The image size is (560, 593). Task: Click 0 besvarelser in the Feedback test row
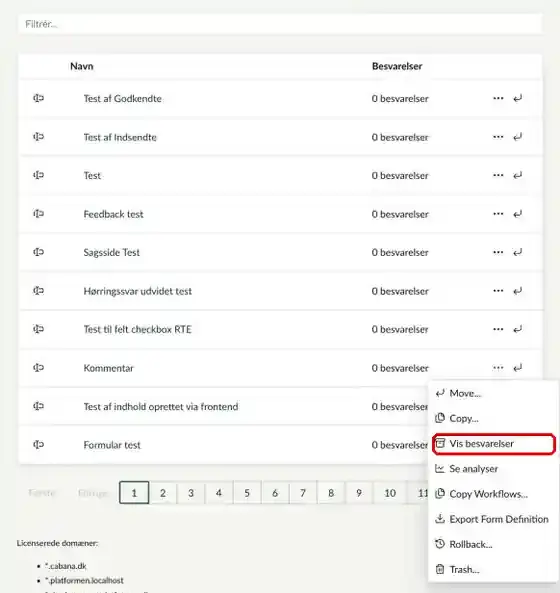pos(400,214)
